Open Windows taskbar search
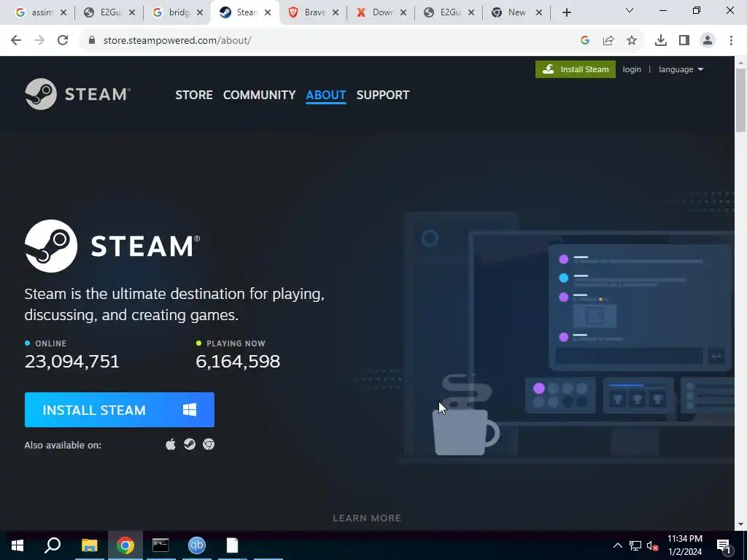This screenshot has width=747, height=560. coord(53,545)
